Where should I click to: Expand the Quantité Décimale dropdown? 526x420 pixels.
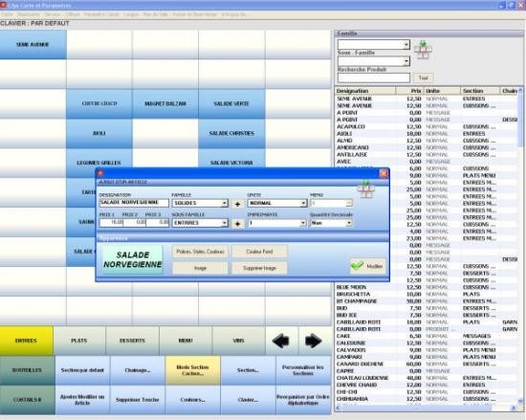(x=331, y=223)
